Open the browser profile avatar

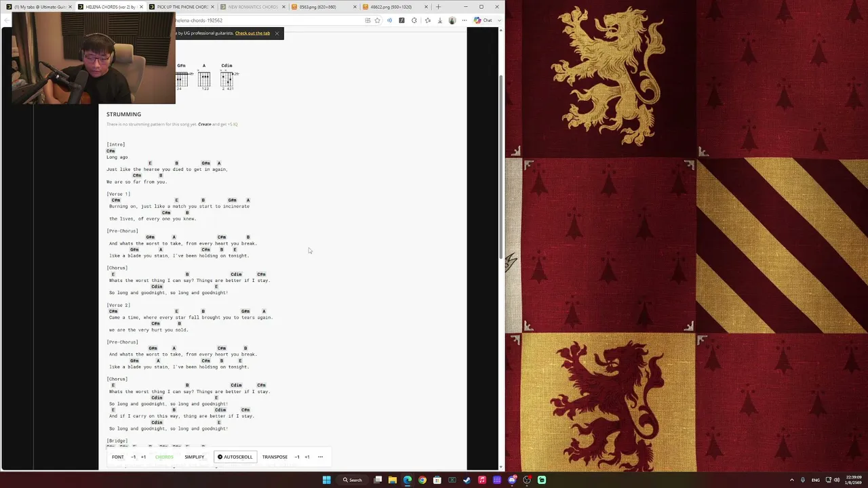452,20
